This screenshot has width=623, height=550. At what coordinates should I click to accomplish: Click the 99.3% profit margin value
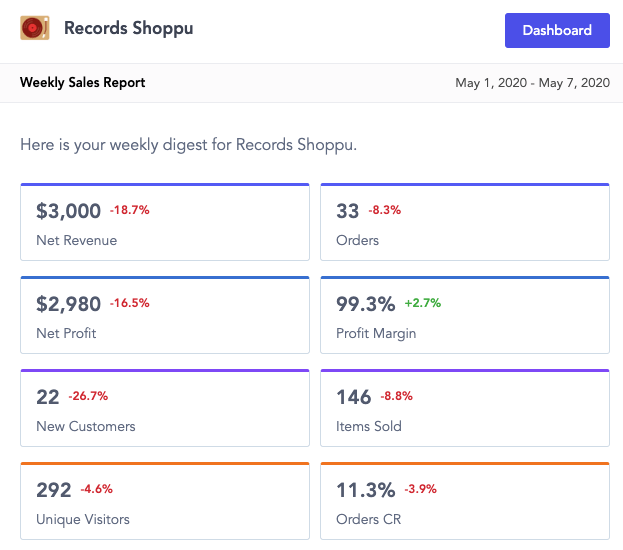coord(366,304)
